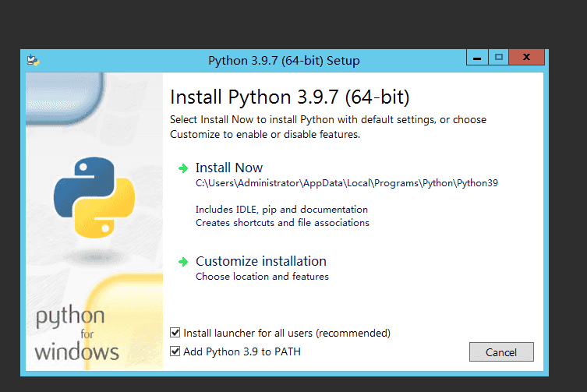Click the green arrow beside Install Now
Viewport: 587px width, 392px height.
[183, 168]
